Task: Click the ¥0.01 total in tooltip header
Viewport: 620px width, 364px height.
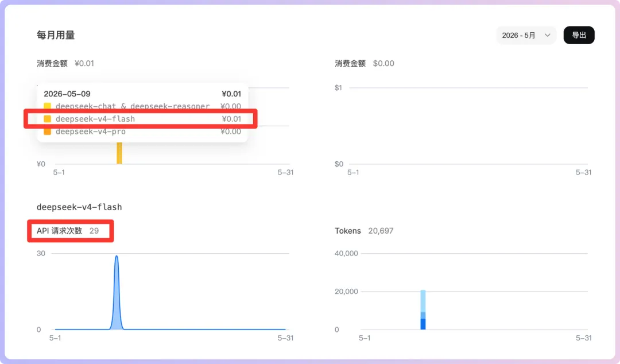Action: tap(231, 94)
